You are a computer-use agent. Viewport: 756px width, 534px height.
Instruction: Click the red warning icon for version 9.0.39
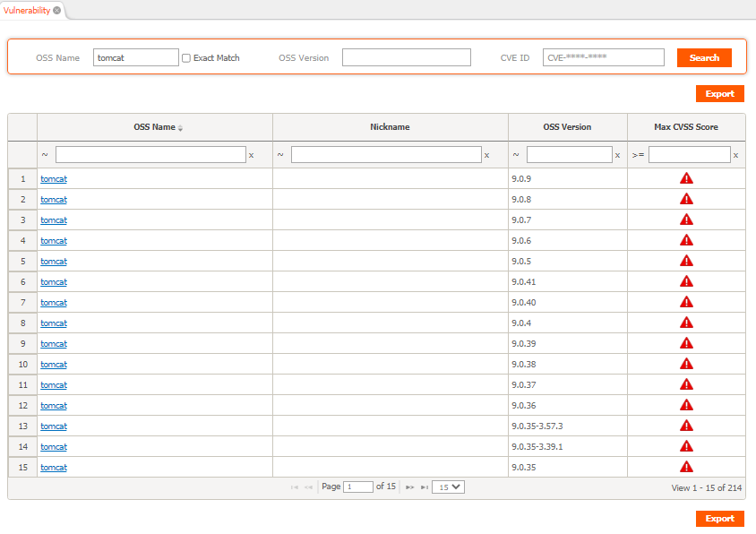[686, 343]
